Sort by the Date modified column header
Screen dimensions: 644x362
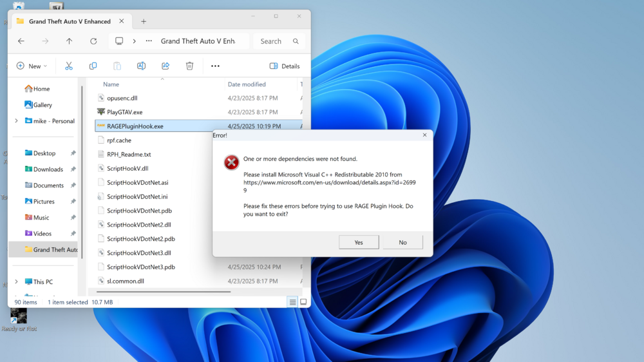[x=247, y=84]
